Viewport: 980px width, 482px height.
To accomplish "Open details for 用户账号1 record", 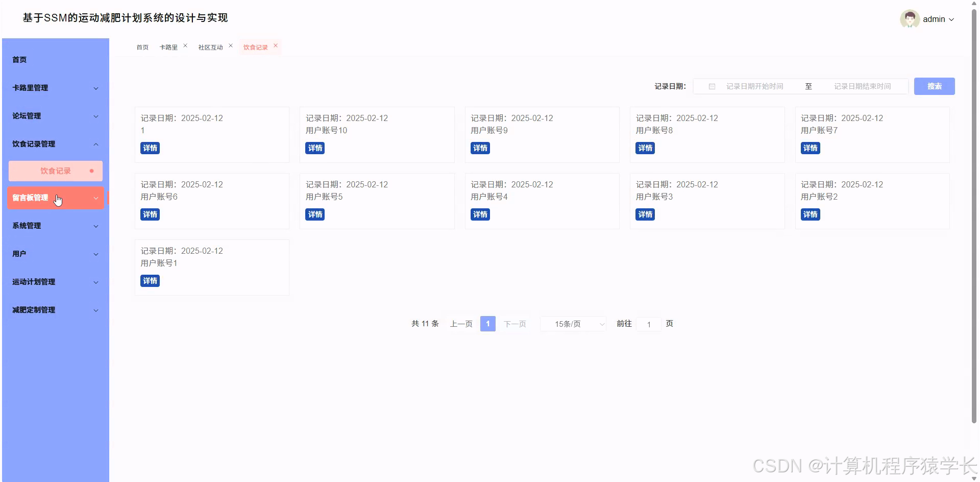I will [150, 280].
